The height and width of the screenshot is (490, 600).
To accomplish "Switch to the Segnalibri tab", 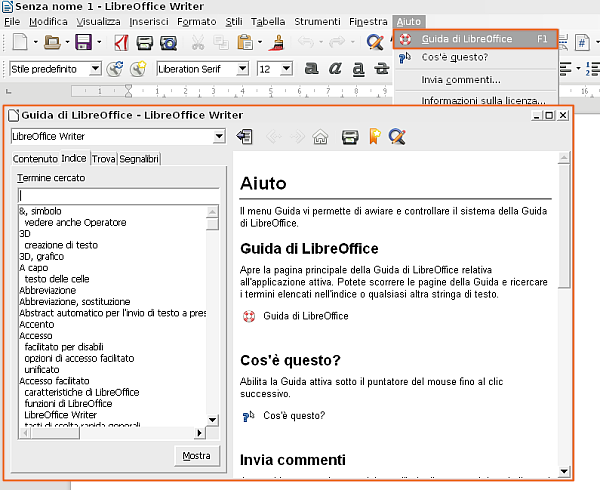I will (x=139, y=158).
